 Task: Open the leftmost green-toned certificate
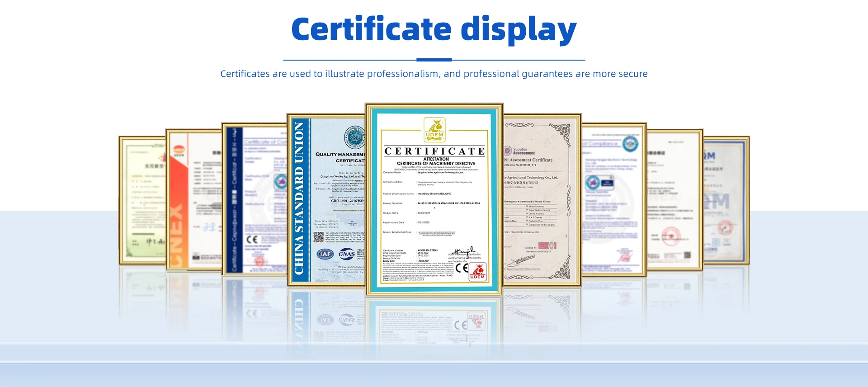[x=142, y=200]
